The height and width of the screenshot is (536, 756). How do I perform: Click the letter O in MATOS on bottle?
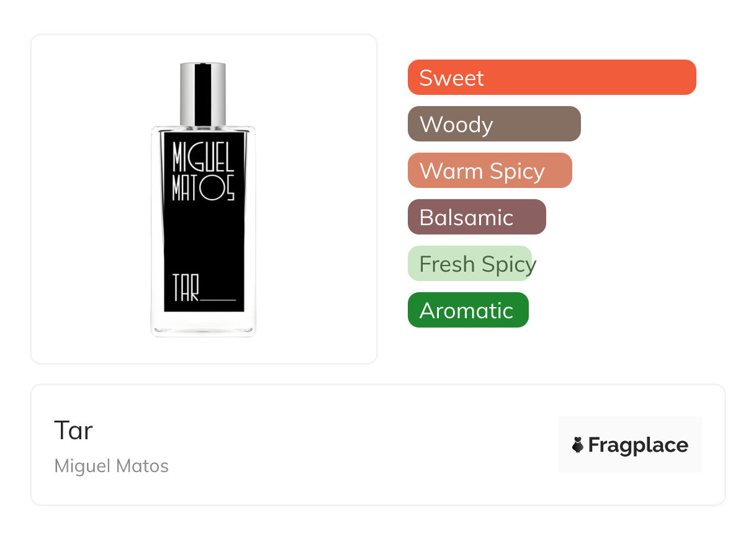click(x=211, y=190)
